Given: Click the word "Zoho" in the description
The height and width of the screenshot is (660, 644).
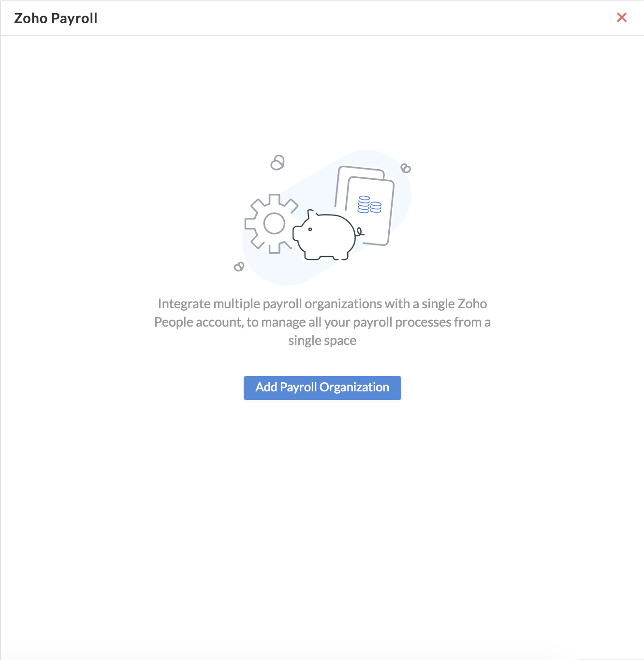Looking at the screenshot, I should tap(472, 303).
